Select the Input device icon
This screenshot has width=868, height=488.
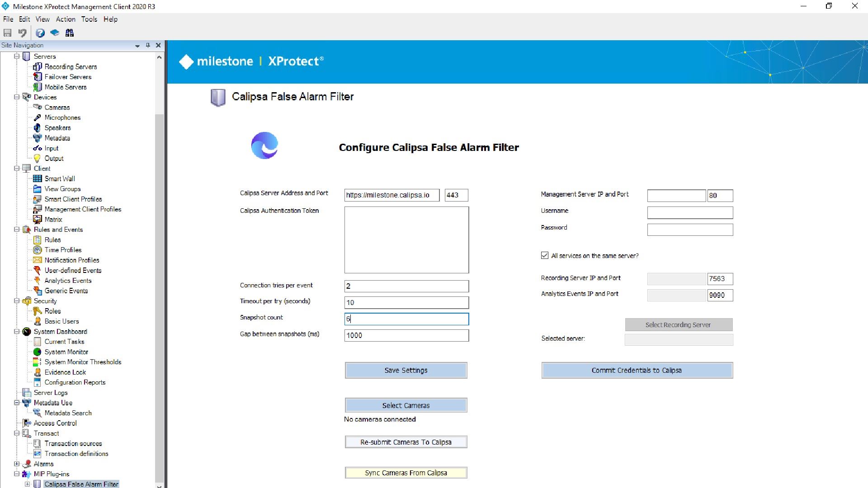tap(38, 148)
